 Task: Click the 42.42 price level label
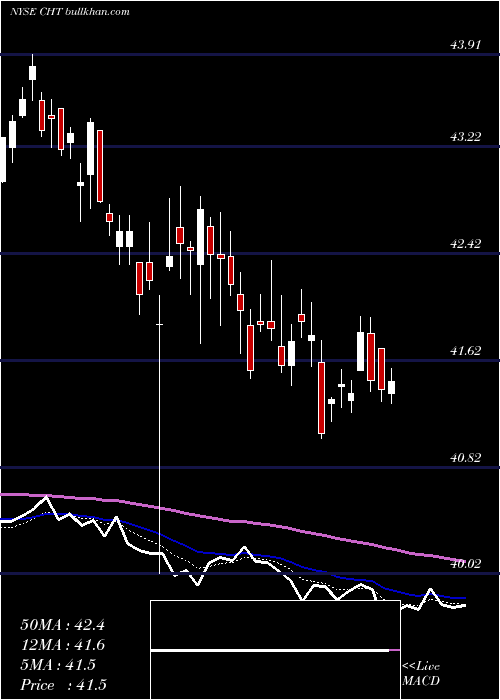click(465, 244)
